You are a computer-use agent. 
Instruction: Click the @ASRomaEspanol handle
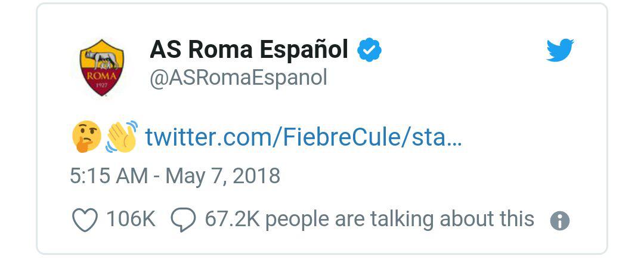(x=238, y=78)
